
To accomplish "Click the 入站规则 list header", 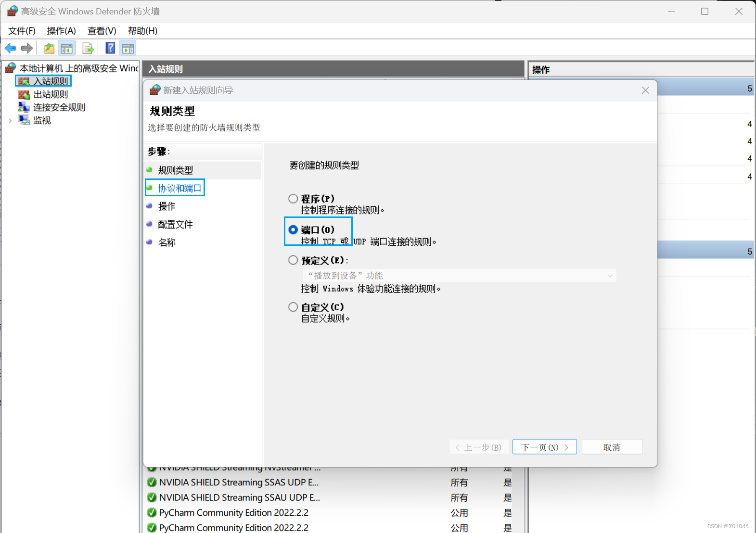I will (x=334, y=69).
